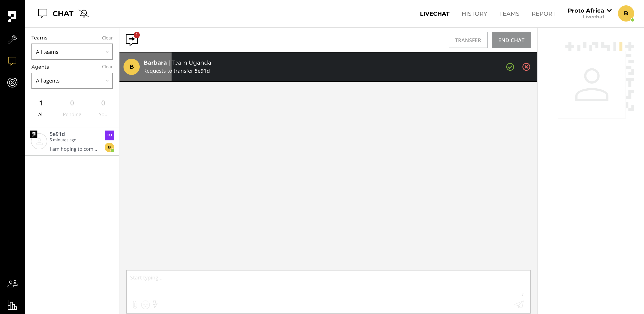
Task: Click the Requests to transfer 5e91d text
Action: pyautogui.click(x=176, y=71)
